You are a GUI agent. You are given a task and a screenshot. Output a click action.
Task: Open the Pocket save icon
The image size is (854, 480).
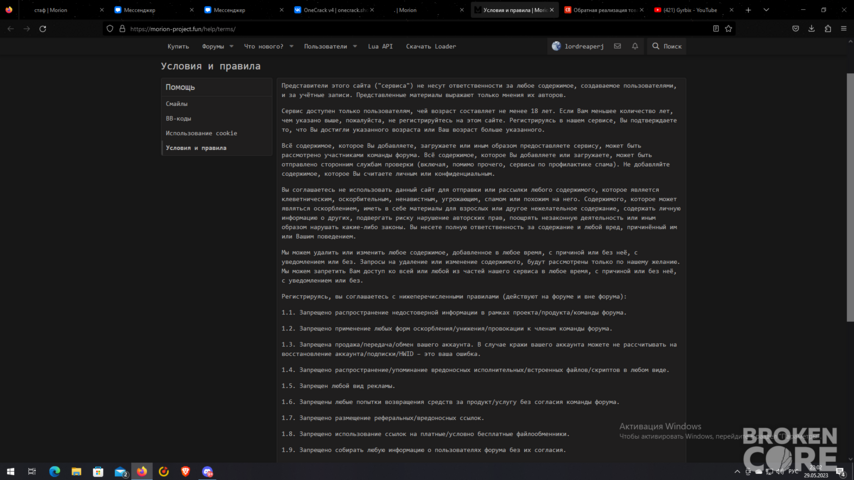click(796, 29)
